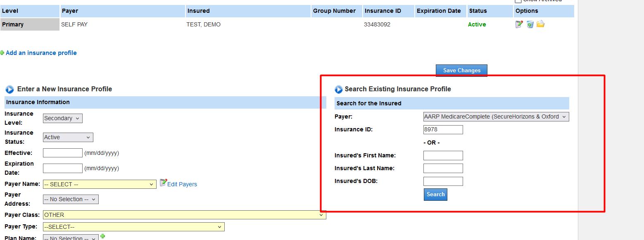
Task: Click the blue arrow icon beside Enter a New Insurance Profile
Action: (x=10, y=89)
